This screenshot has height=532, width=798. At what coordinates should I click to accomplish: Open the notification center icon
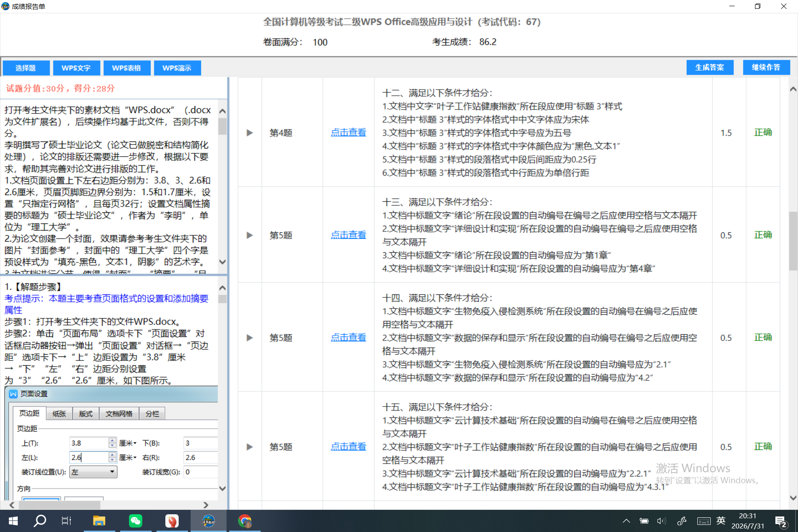pos(781,521)
